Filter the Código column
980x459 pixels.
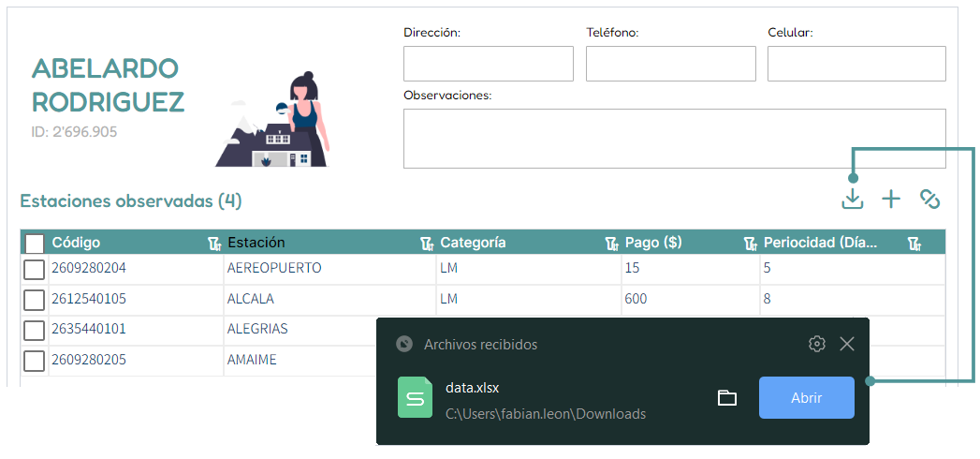(214, 244)
